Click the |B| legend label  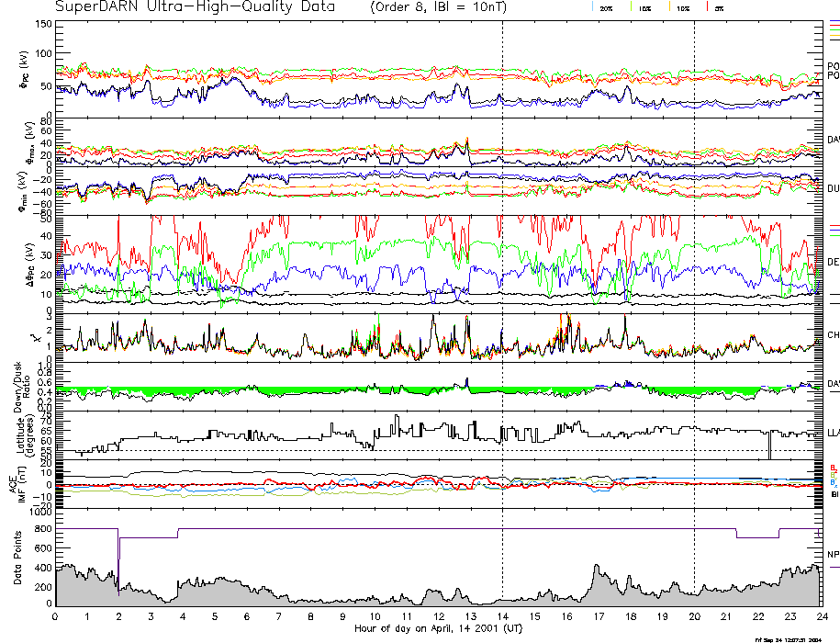click(x=833, y=494)
